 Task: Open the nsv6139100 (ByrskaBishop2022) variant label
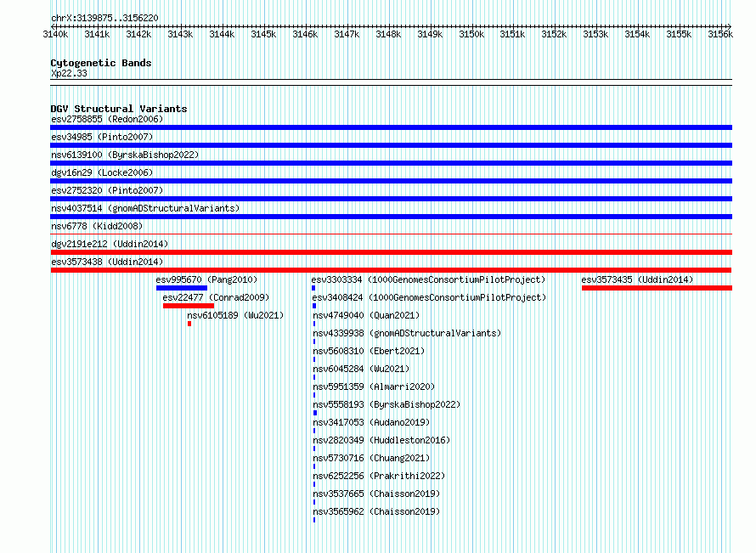[125, 155]
